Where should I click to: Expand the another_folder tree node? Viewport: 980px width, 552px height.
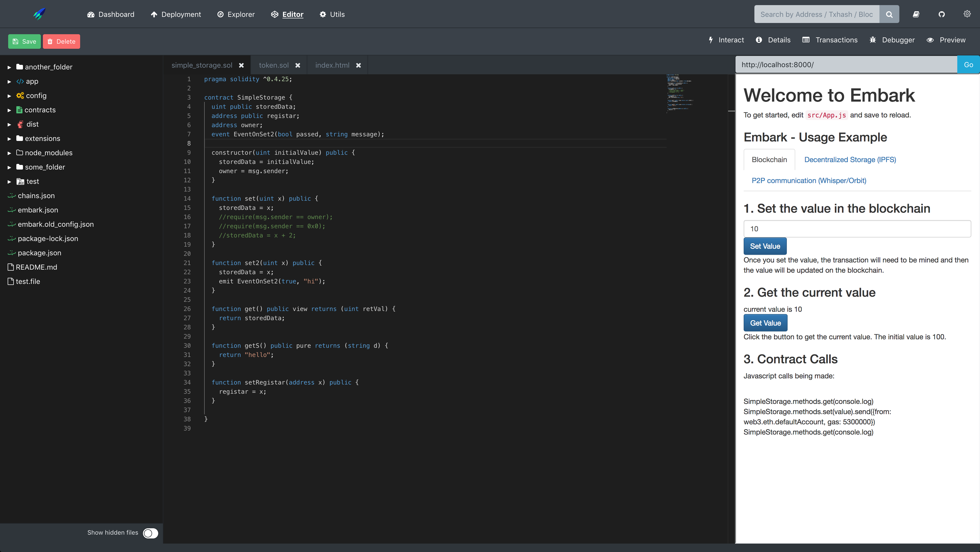(9, 67)
